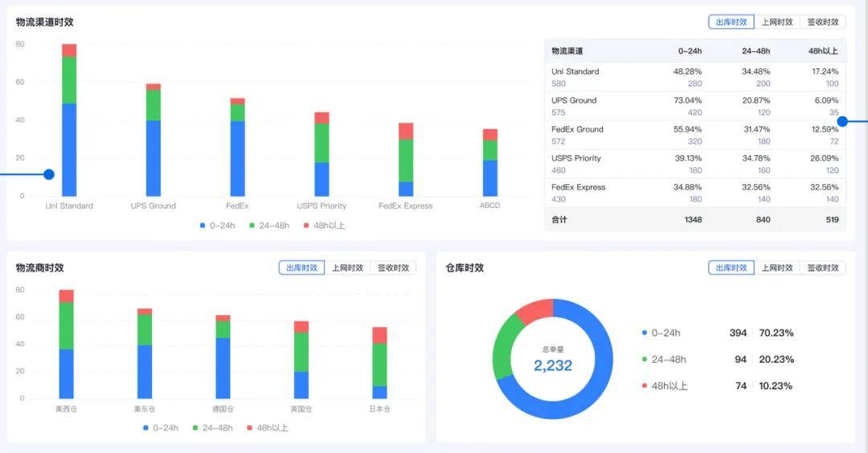
Task: Click the 840 total in 合计 row
Action: 764,219
